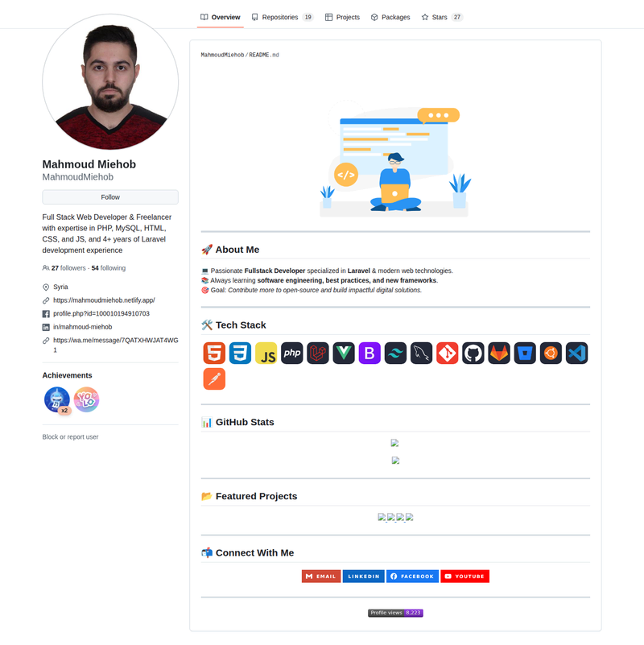Click the HTML5 tech stack icon
The height and width of the screenshot is (645, 644).
tap(214, 353)
